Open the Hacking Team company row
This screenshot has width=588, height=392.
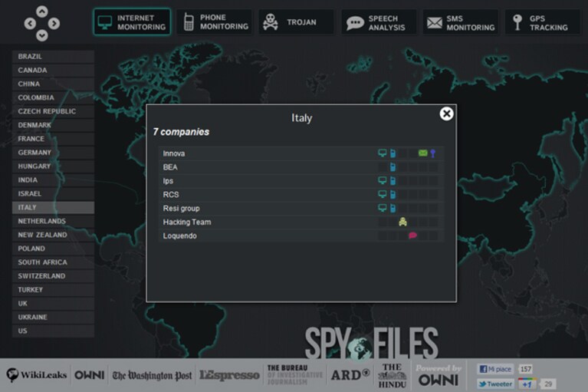301,222
